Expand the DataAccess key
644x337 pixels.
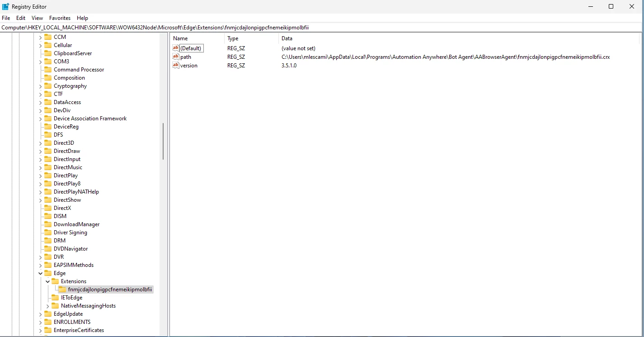(40, 102)
